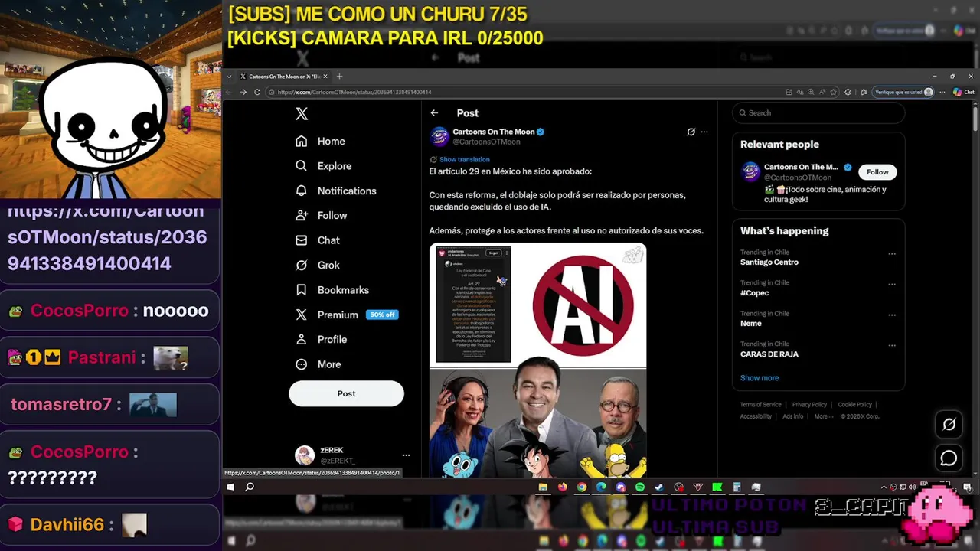Open Explore search icon in sidebar
This screenshot has height=551, width=980.
pyautogui.click(x=302, y=166)
